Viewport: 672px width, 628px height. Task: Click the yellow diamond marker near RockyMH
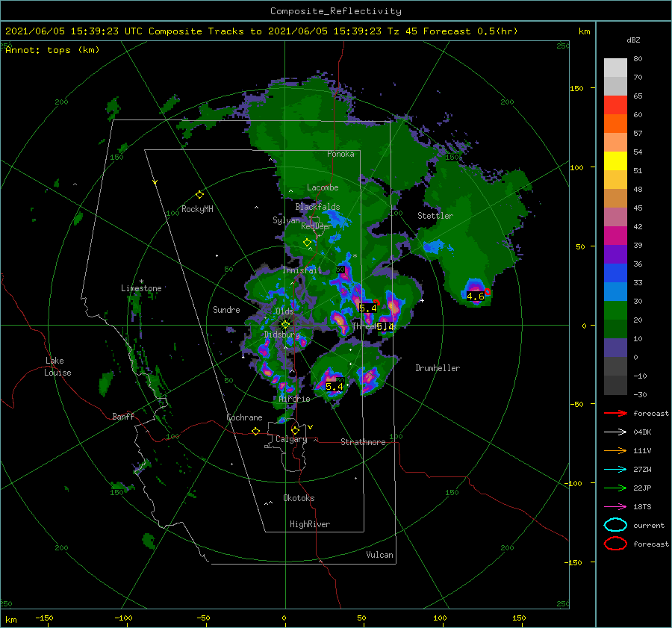click(x=199, y=195)
